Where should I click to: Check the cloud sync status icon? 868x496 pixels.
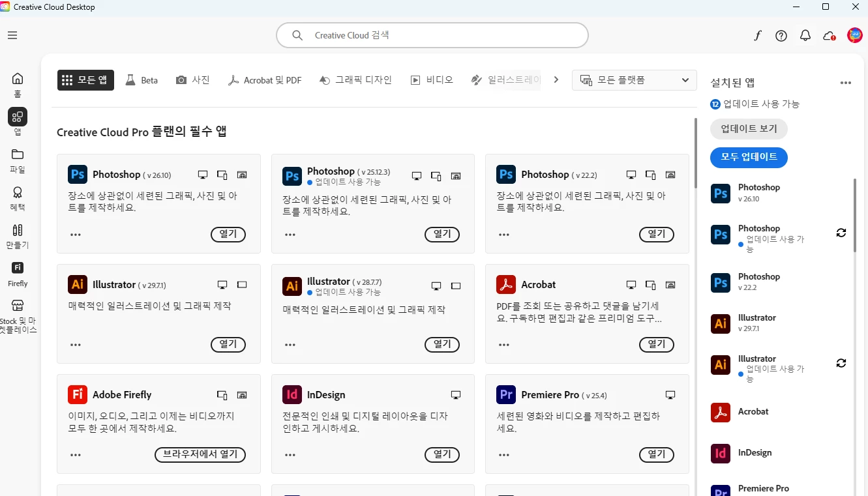click(830, 36)
